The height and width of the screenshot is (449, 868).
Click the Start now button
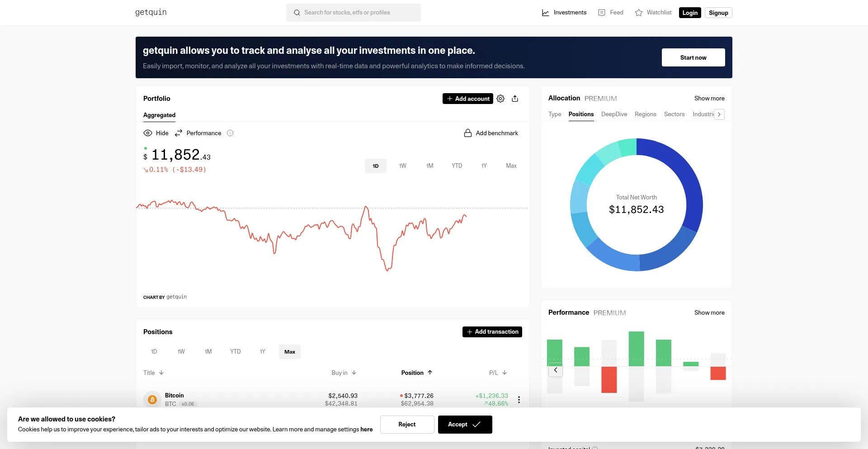coord(693,57)
